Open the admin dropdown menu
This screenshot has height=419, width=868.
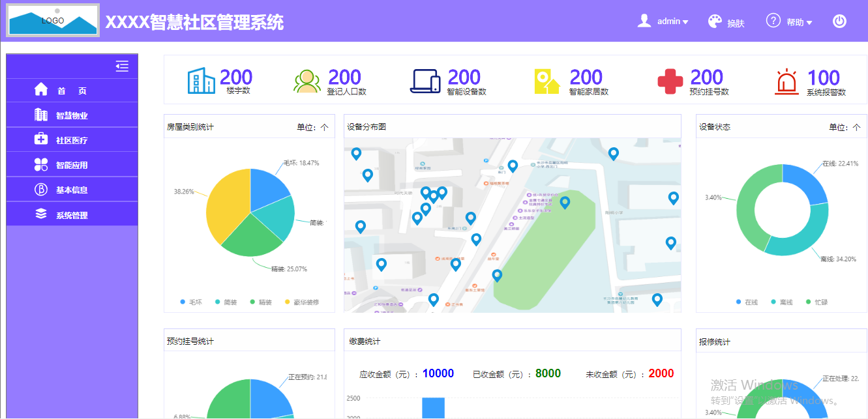(x=672, y=22)
